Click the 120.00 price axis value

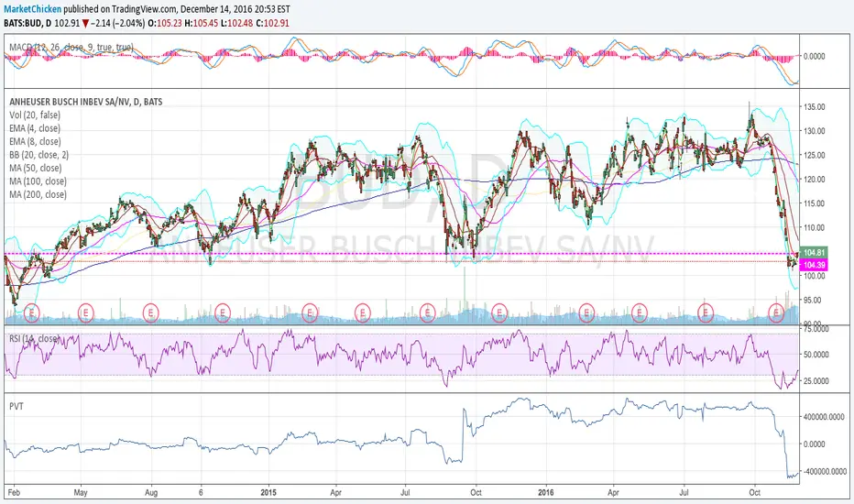click(x=815, y=180)
